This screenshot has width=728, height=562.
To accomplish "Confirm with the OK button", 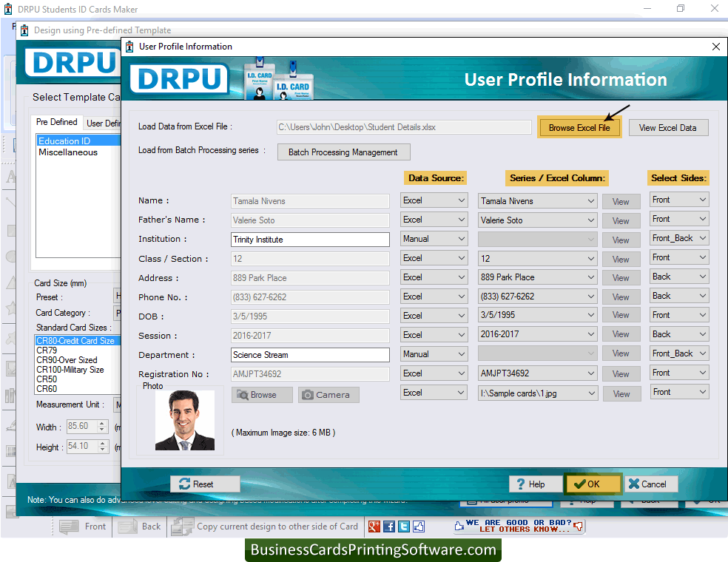I will [x=593, y=484].
